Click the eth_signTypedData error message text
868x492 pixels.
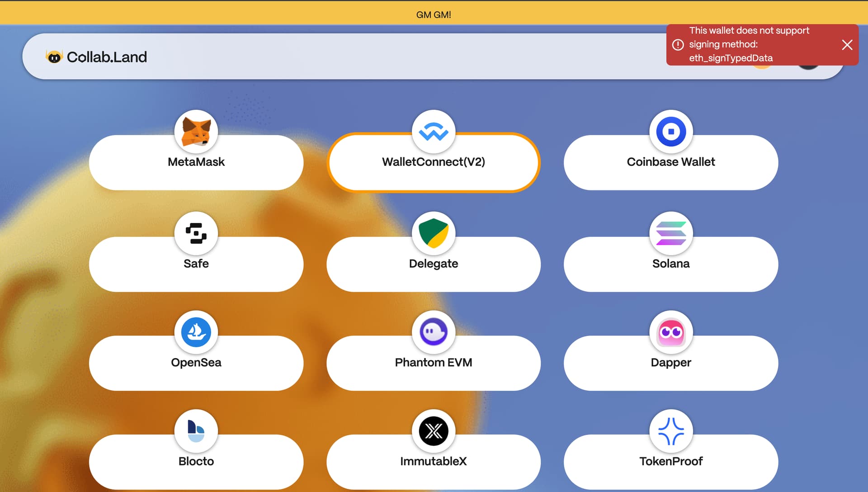pyautogui.click(x=749, y=44)
